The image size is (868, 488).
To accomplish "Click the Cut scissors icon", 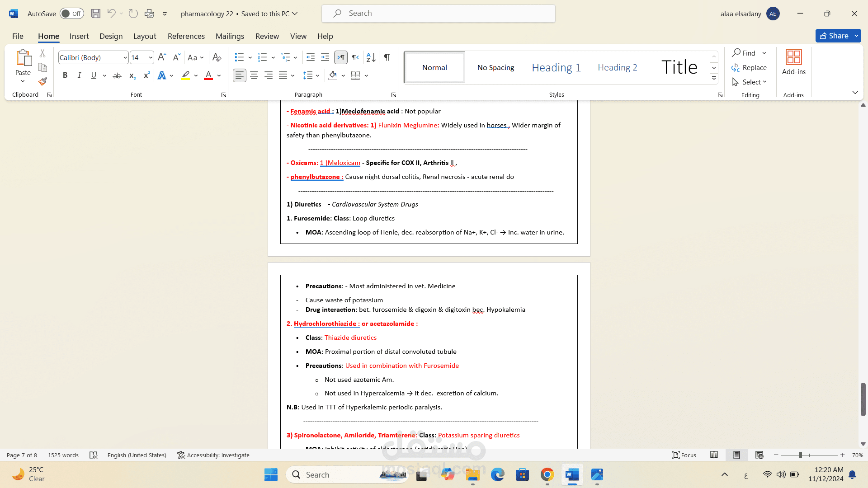I will coord(42,53).
